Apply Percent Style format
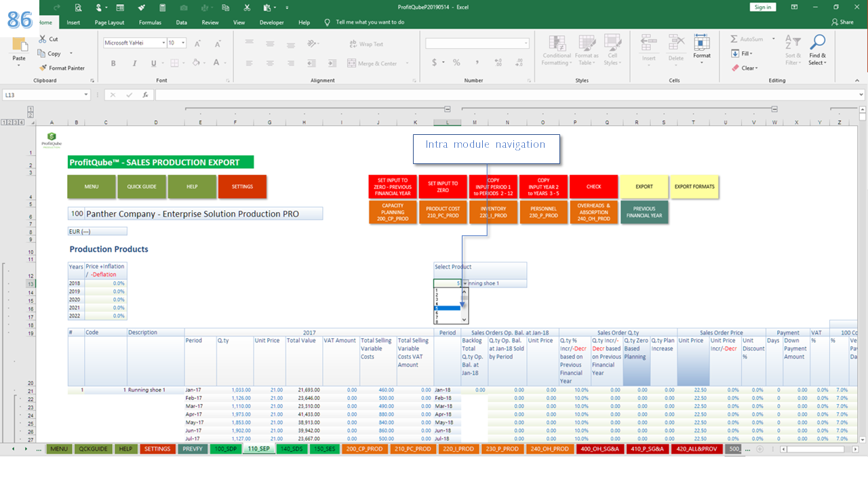Viewport: 868px width, 488px height. point(456,62)
